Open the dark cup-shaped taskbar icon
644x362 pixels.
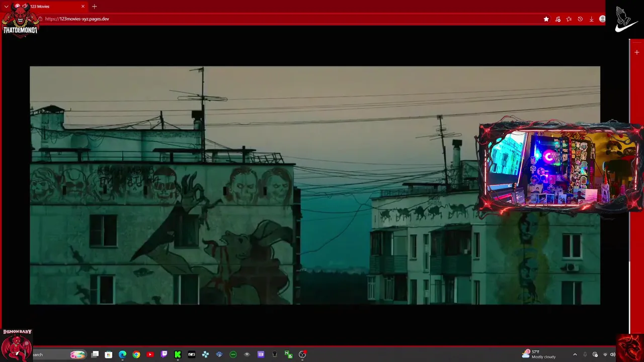[x=275, y=354]
